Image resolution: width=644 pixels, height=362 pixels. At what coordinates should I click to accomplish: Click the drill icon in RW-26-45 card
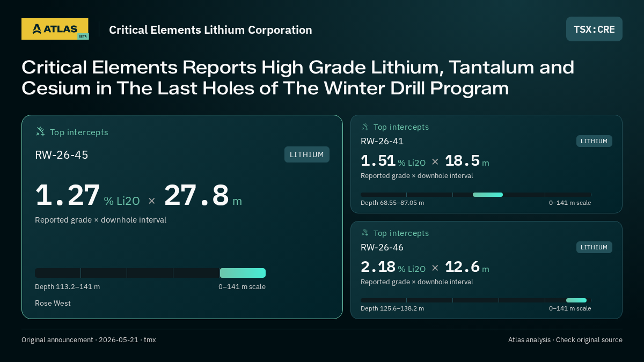[x=40, y=131]
